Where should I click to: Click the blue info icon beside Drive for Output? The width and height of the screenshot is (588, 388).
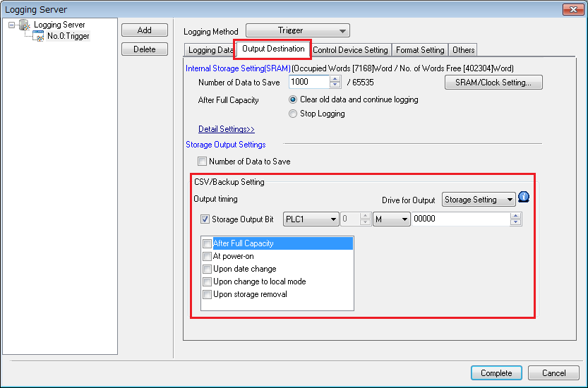[524, 197]
